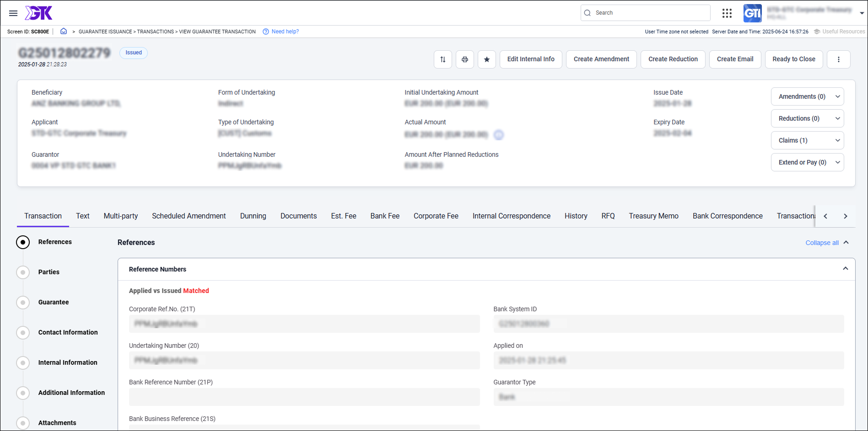Click Edit Internal Info button
The width and height of the screenshot is (868, 431).
click(x=531, y=59)
